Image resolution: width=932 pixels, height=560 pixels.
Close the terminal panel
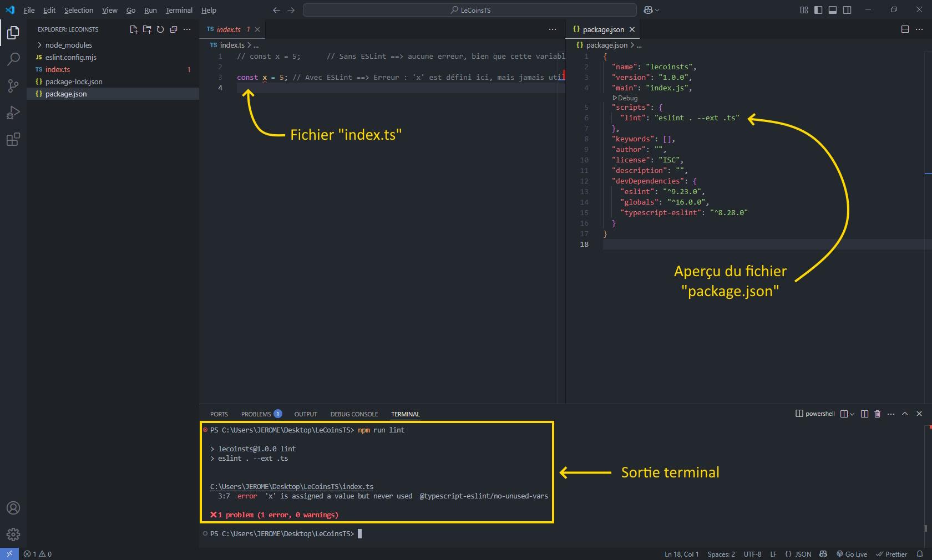pyautogui.click(x=919, y=414)
